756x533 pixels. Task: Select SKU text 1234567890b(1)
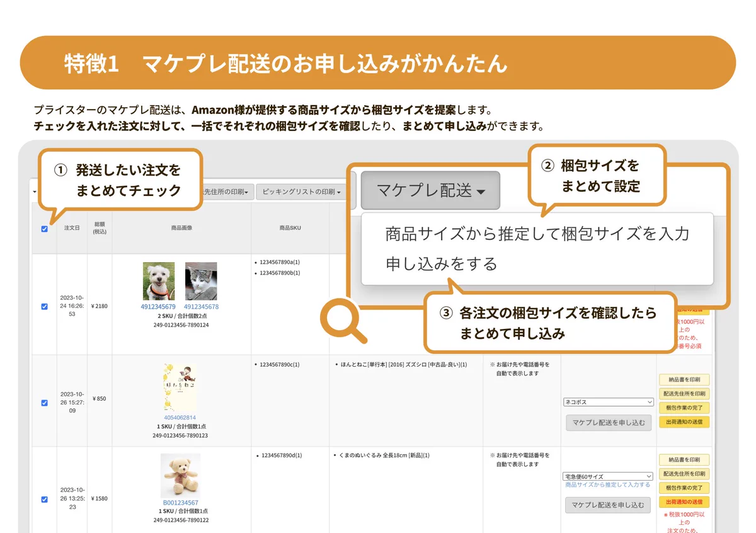(x=280, y=273)
